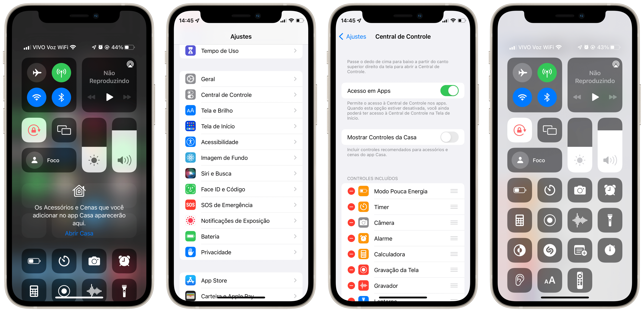Screen dimensions: 644x312
Task: Disable Modo Pouca Energia control
Action: [x=351, y=191]
